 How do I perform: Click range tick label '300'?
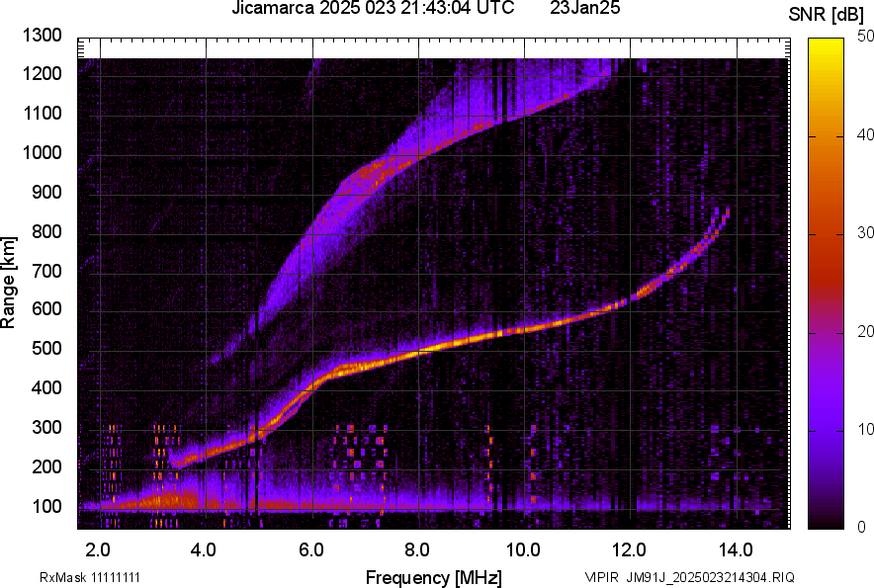click(x=46, y=428)
